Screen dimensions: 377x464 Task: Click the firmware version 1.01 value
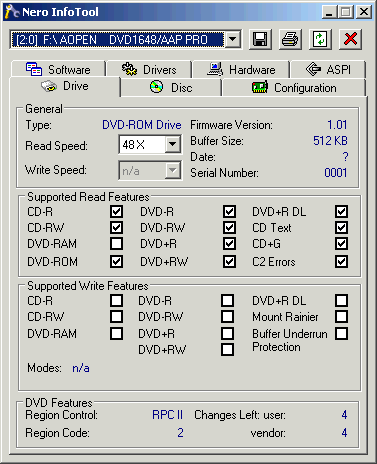point(337,125)
